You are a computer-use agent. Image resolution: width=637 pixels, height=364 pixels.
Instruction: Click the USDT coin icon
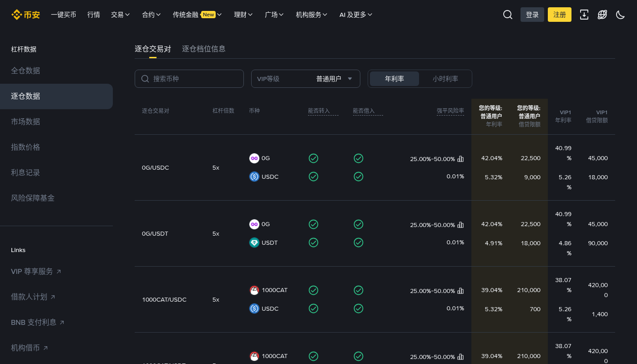[254, 243]
